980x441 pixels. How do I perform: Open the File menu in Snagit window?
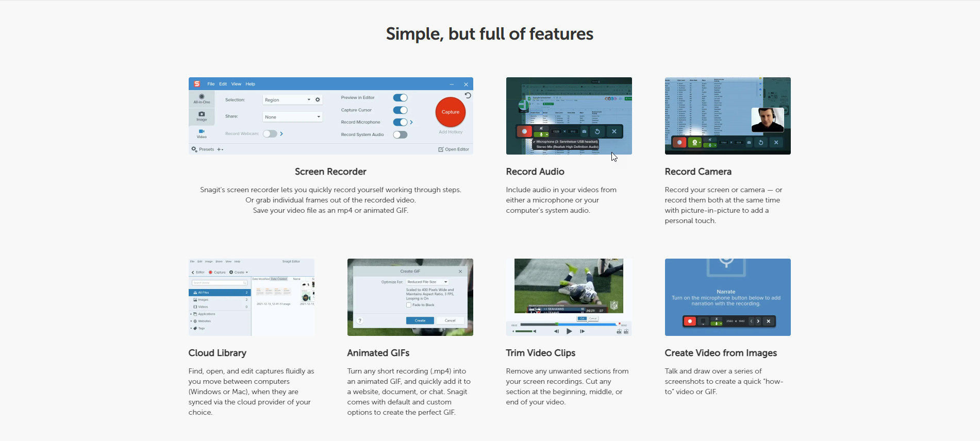click(x=211, y=84)
